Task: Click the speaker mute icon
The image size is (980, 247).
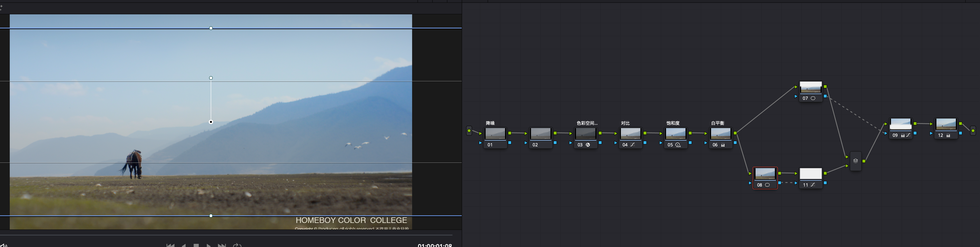Action: pyautogui.click(x=3, y=245)
